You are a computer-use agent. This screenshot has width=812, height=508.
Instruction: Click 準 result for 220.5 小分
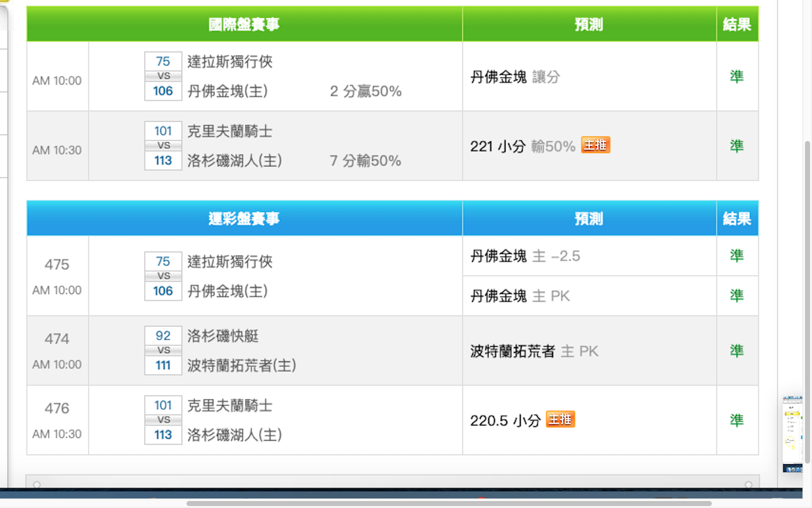coord(737,420)
